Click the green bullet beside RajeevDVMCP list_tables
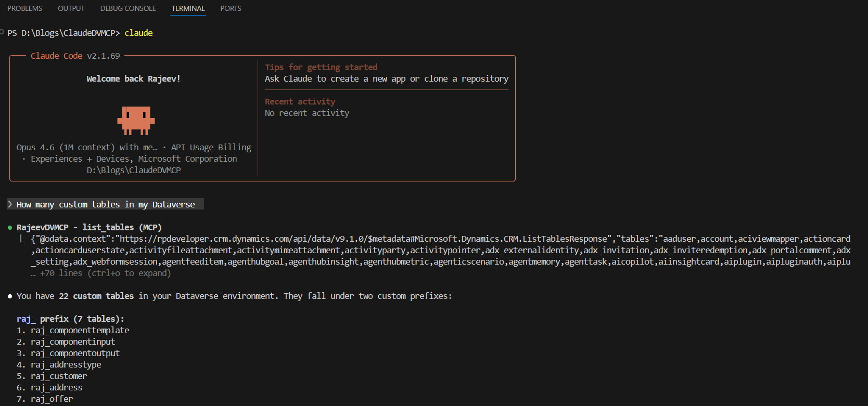Image resolution: width=868 pixels, height=406 pixels. pyautogui.click(x=10, y=228)
